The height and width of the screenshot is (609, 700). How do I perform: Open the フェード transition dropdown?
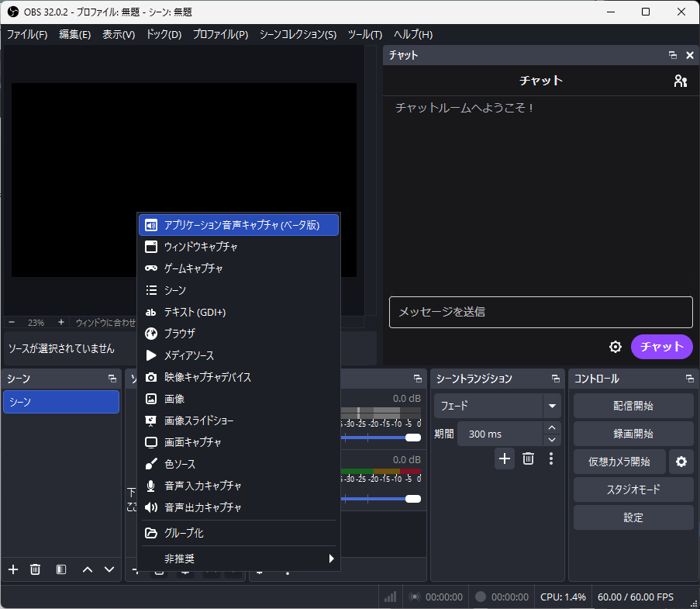pyautogui.click(x=552, y=406)
